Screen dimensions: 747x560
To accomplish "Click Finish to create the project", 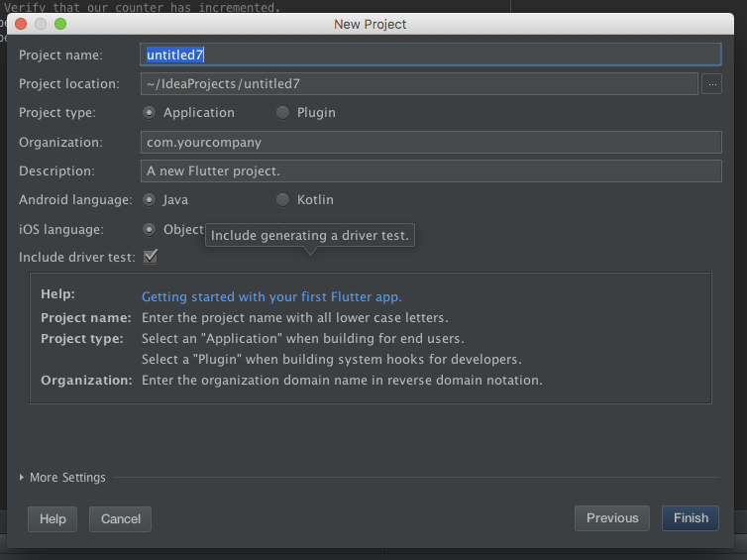I will point(691,518).
